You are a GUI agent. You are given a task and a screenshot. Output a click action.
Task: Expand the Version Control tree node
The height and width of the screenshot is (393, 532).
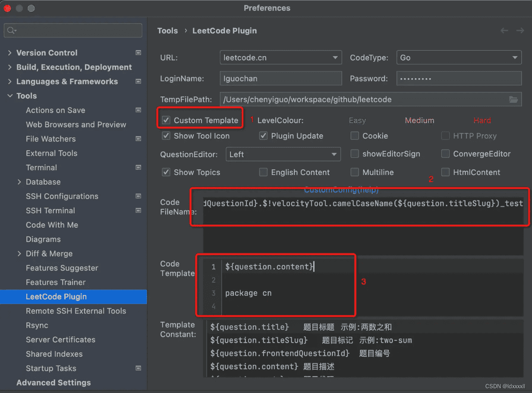10,53
